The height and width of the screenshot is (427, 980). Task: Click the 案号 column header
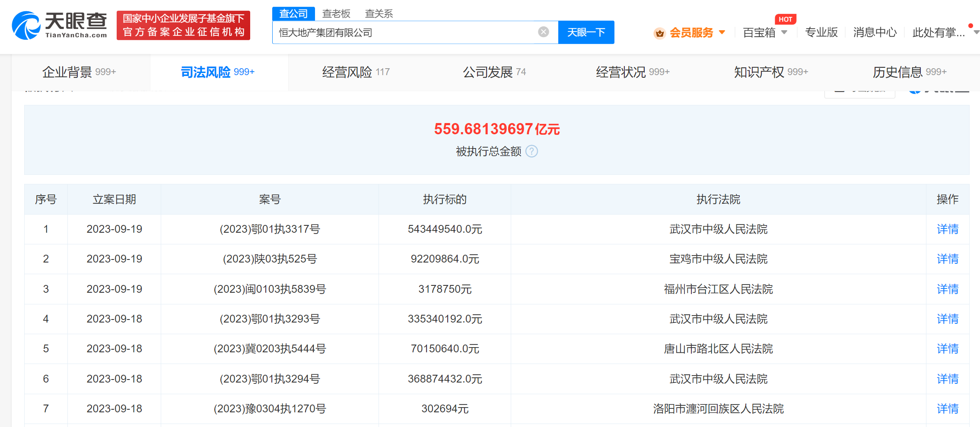270,199
